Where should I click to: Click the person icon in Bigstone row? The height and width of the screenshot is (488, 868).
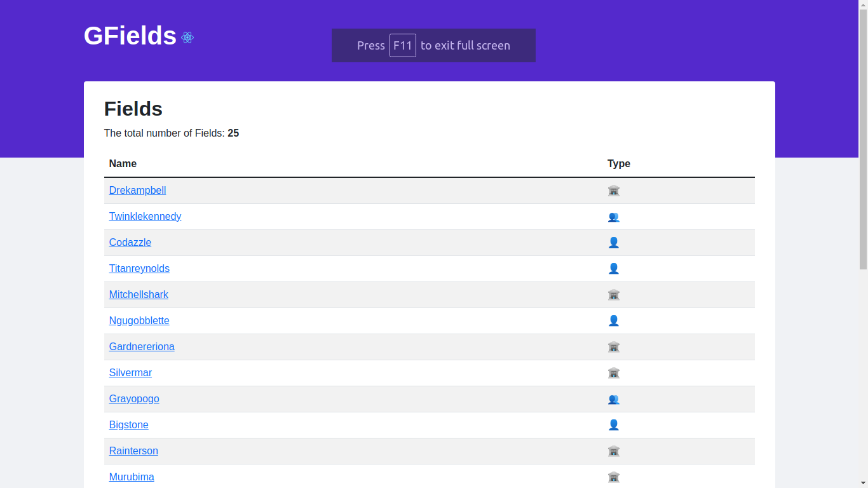[x=613, y=425]
